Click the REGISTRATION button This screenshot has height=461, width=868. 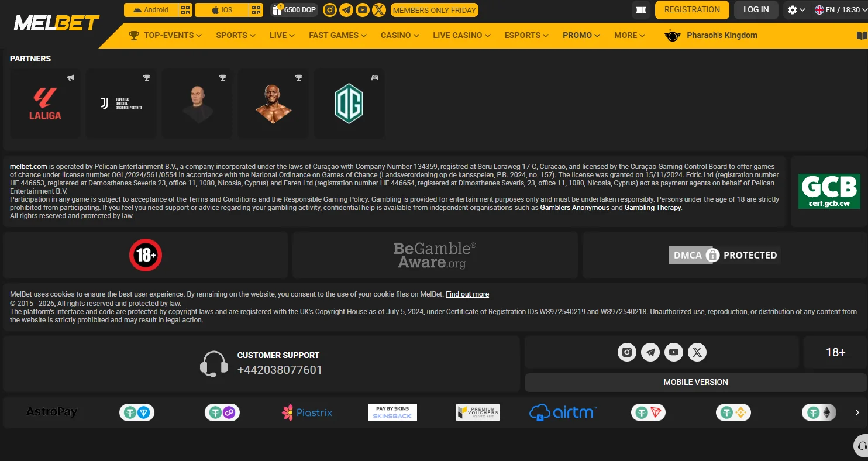(692, 10)
